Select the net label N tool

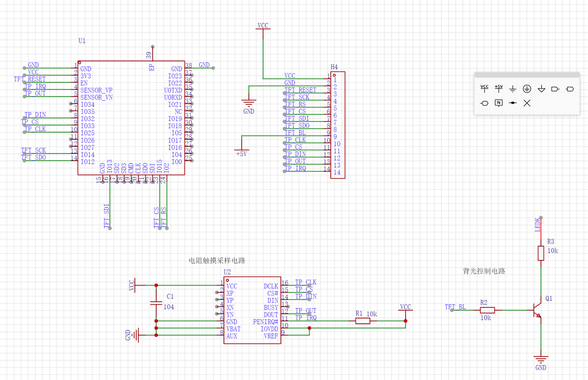(x=499, y=103)
